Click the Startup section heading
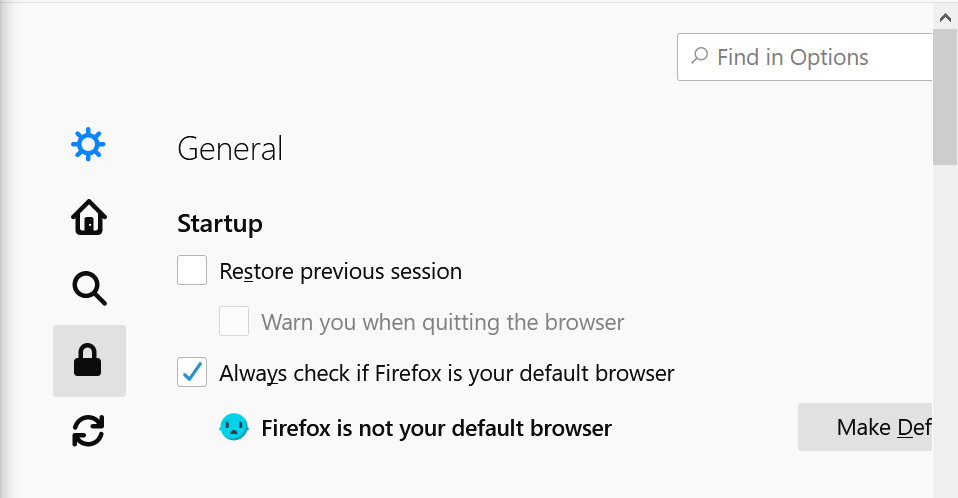 coord(220,224)
